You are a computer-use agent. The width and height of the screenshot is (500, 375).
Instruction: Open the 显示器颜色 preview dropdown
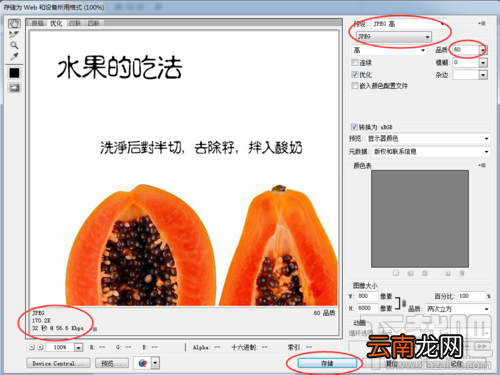pyautogui.click(x=428, y=138)
